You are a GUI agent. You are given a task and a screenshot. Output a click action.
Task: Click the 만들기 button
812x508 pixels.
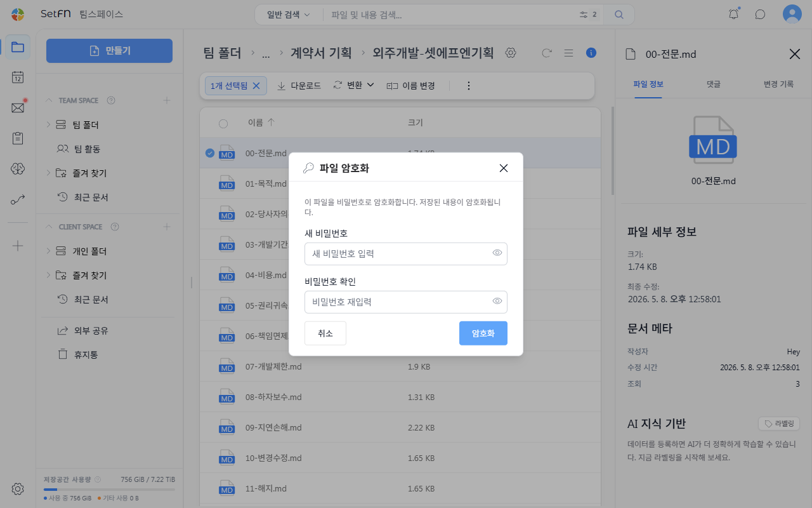(109, 51)
